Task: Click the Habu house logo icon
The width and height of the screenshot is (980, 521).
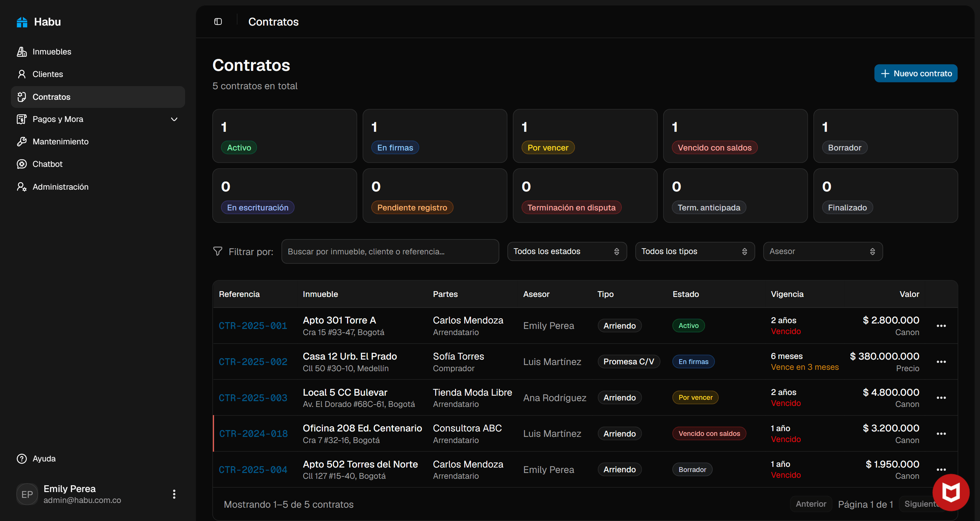Action: [x=22, y=22]
